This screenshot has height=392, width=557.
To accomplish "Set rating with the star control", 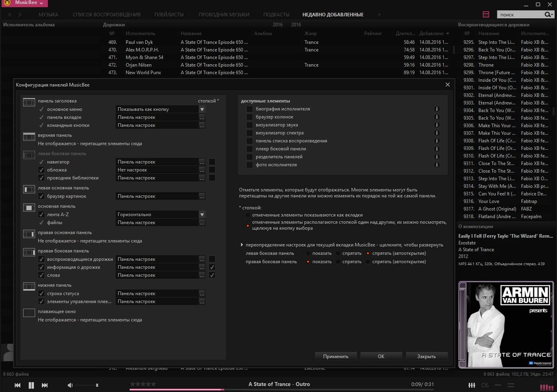I will [143, 384].
